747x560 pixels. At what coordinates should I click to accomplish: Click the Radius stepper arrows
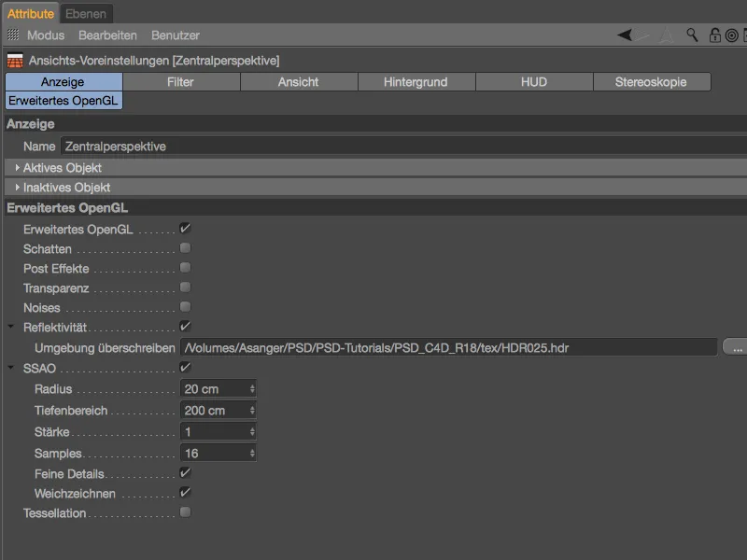pos(252,389)
